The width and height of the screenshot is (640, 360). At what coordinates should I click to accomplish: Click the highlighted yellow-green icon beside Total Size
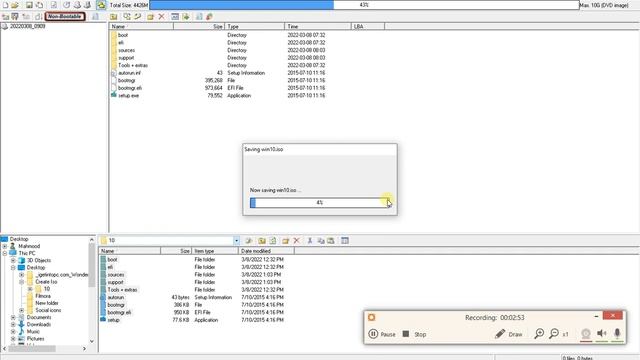101,5
